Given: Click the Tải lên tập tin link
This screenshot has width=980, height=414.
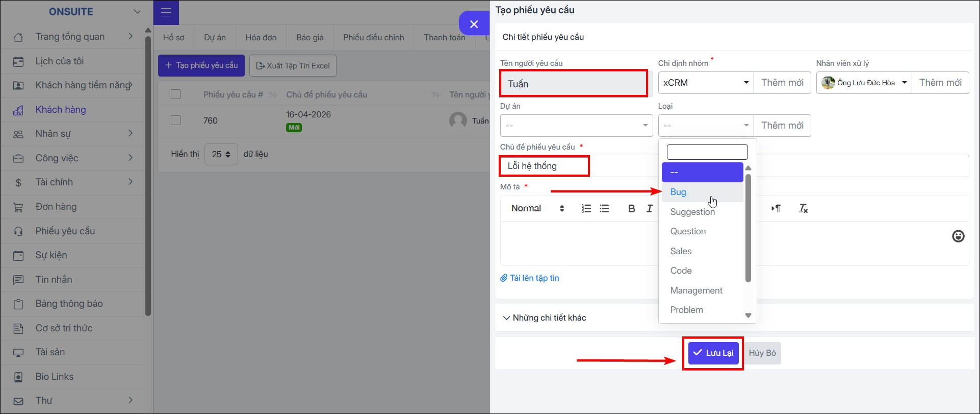Looking at the screenshot, I should [x=530, y=278].
